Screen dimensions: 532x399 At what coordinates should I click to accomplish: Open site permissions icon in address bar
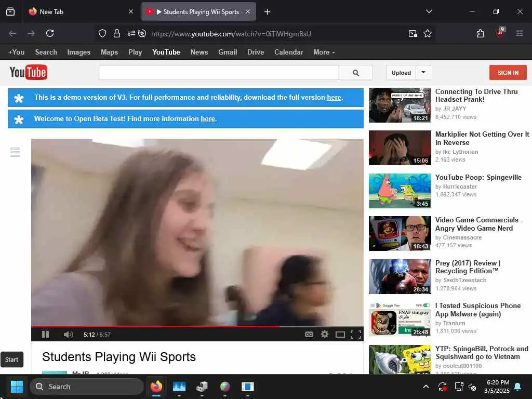coord(131,33)
